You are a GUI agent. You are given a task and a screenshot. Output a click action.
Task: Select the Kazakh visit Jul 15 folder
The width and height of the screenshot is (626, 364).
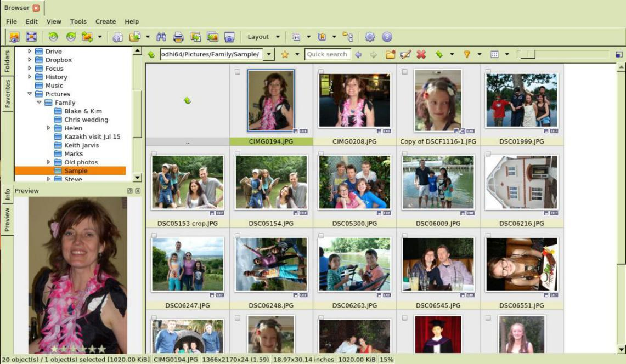(x=92, y=136)
